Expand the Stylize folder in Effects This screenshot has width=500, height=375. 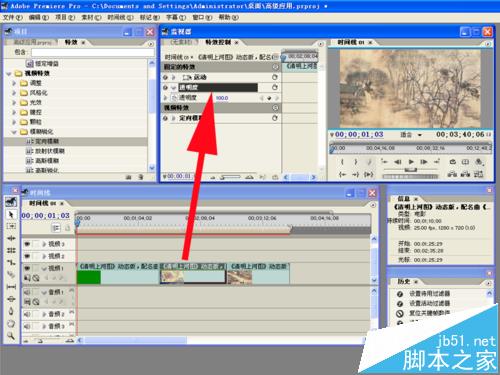(x=14, y=93)
